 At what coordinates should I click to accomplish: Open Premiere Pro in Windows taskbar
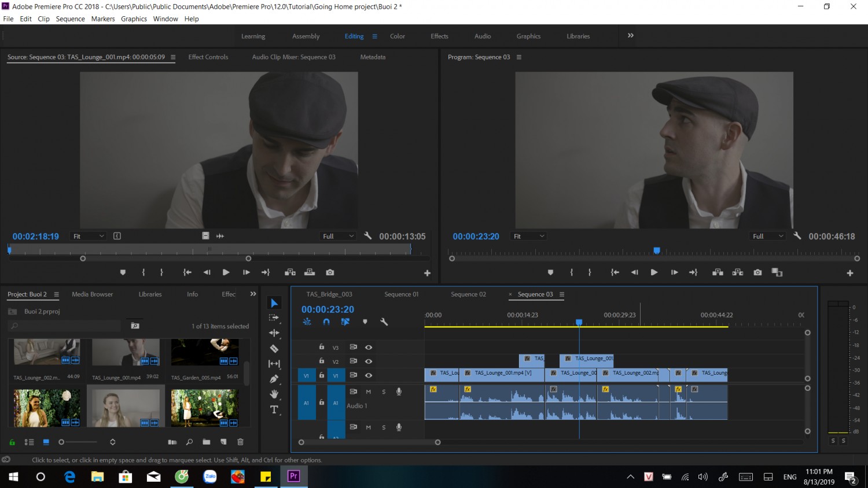(293, 476)
